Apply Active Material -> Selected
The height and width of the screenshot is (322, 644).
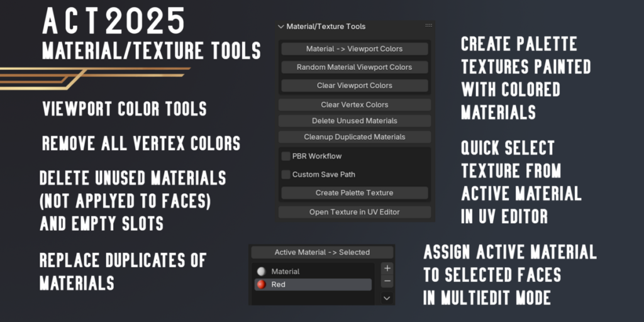pyautogui.click(x=322, y=252)
